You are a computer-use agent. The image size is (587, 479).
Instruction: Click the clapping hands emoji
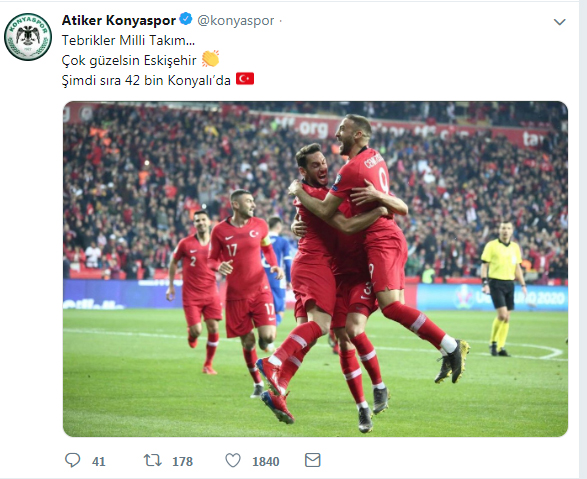tap(210, 59)
